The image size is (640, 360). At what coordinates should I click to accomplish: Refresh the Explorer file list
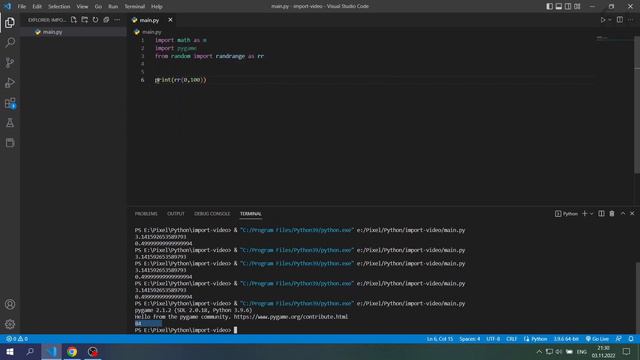click(x=95, y=20)
